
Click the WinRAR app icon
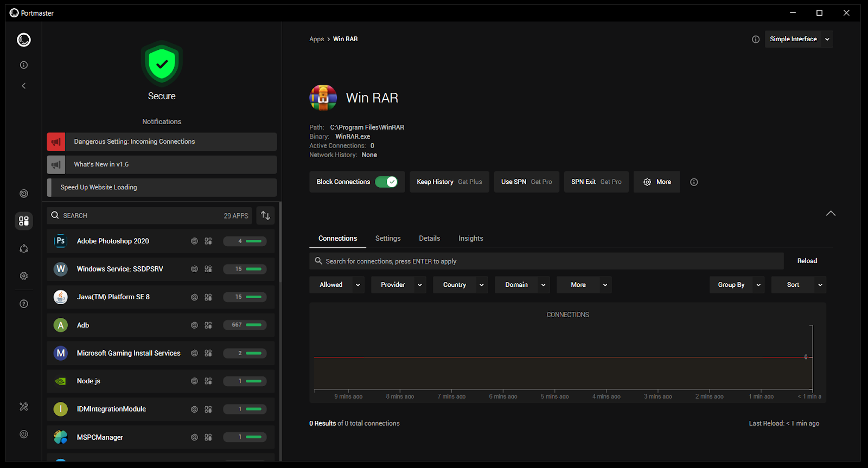(x=323, y=98)
